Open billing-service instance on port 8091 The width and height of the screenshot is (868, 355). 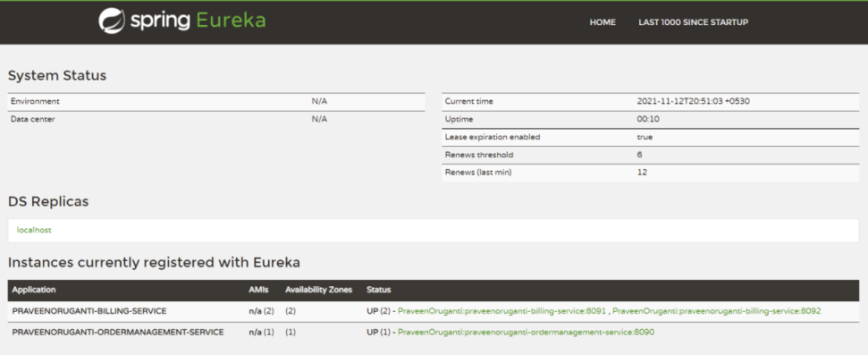click(501, 311)
